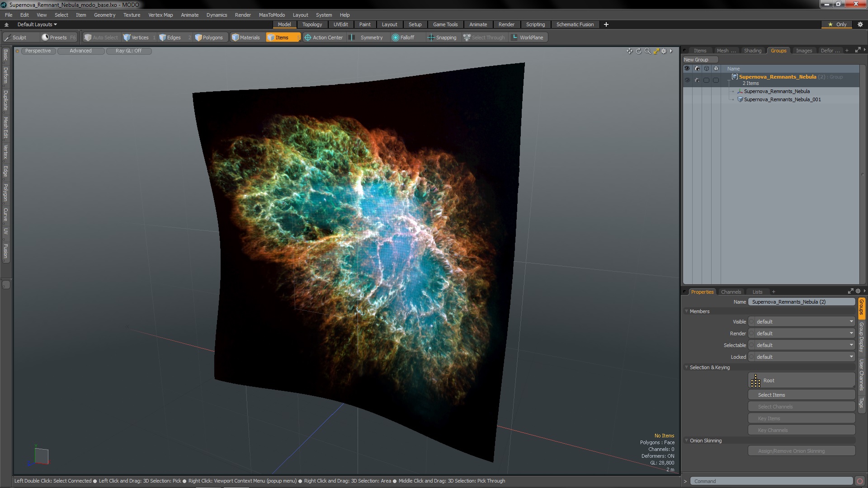Open the Locked members dropdown
Image resolution: width=868 pixels, height=488 pixels.
(x=802, y=357)
